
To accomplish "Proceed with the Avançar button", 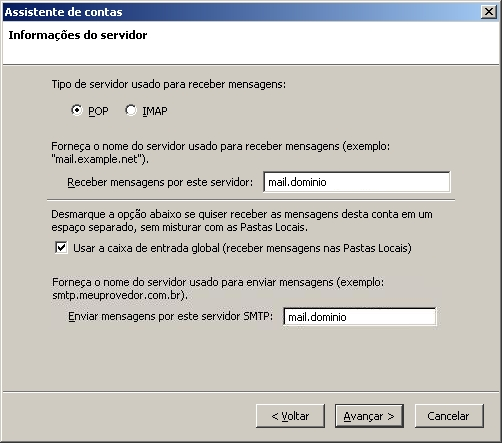I will point(369,416).
